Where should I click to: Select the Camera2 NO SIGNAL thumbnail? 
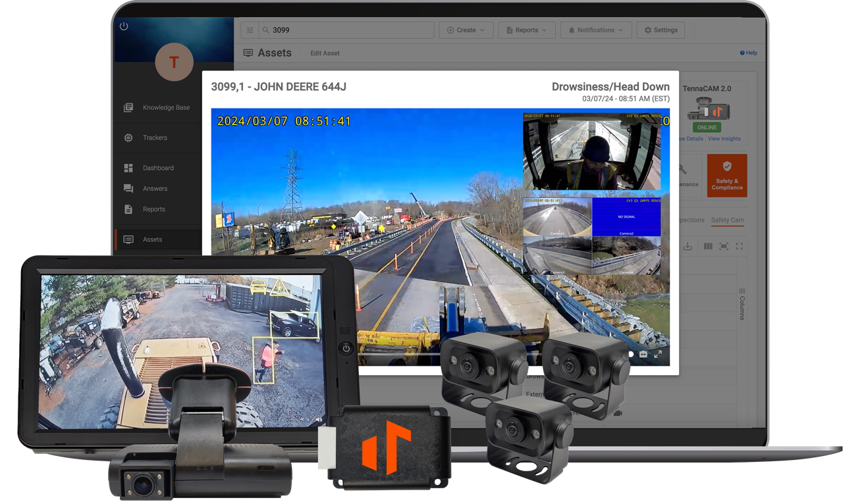626,217
